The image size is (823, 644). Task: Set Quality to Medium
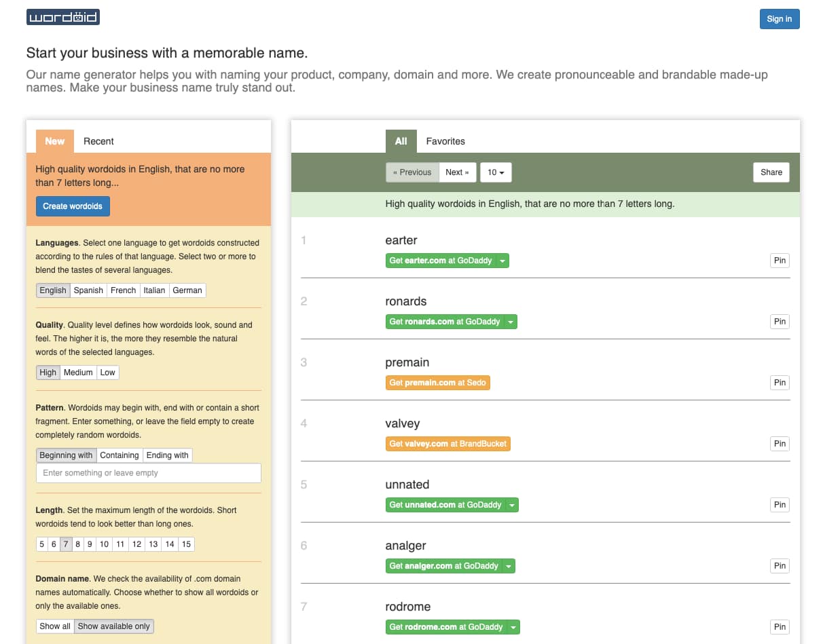tap(78, 372)
